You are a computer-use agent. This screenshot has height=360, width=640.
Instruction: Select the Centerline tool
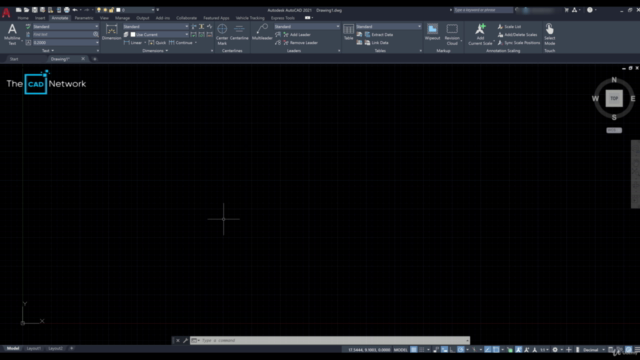click(x=239, y=32)
